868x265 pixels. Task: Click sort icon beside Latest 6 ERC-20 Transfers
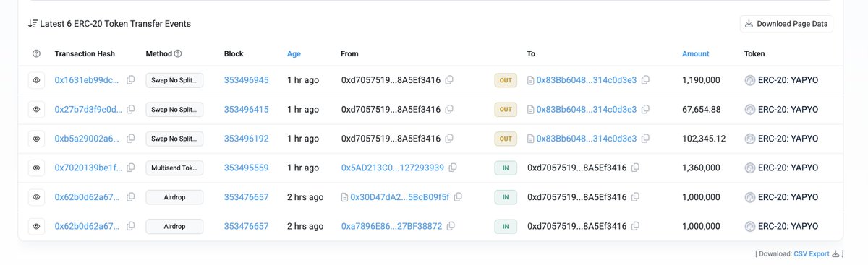(32, 23)
